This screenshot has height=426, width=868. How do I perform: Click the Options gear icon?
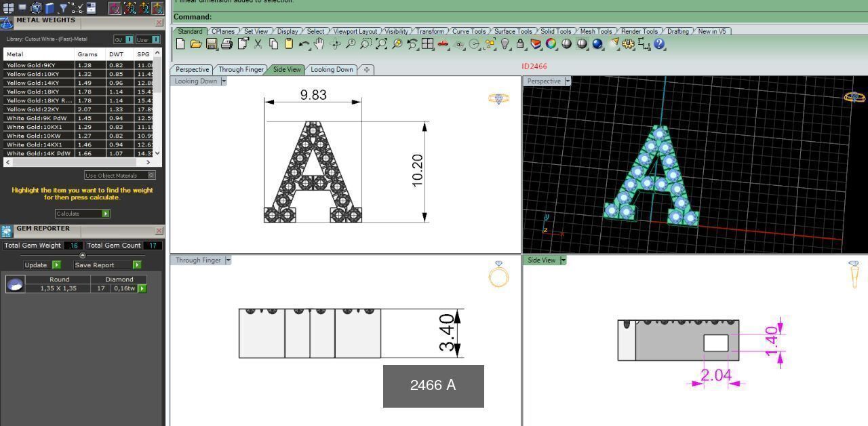pos(628,44)
